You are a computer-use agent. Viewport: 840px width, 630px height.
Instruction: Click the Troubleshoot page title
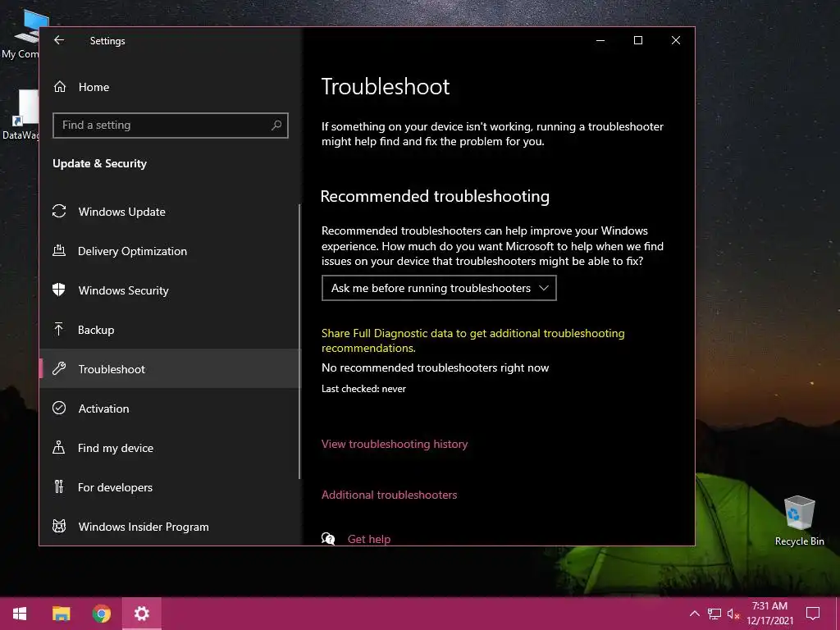(386, 87)
